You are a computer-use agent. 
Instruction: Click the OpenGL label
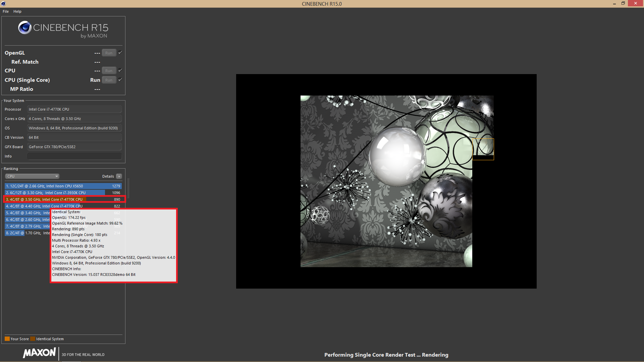coord(15,53)
